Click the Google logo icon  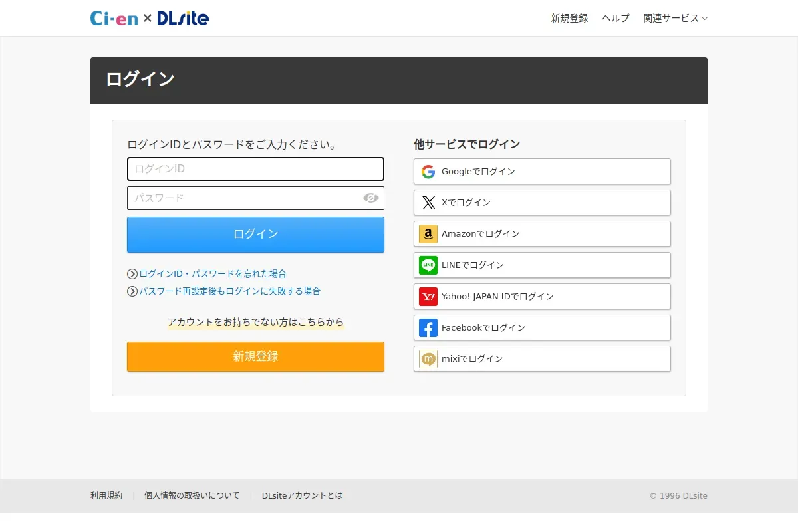[428, 172]
